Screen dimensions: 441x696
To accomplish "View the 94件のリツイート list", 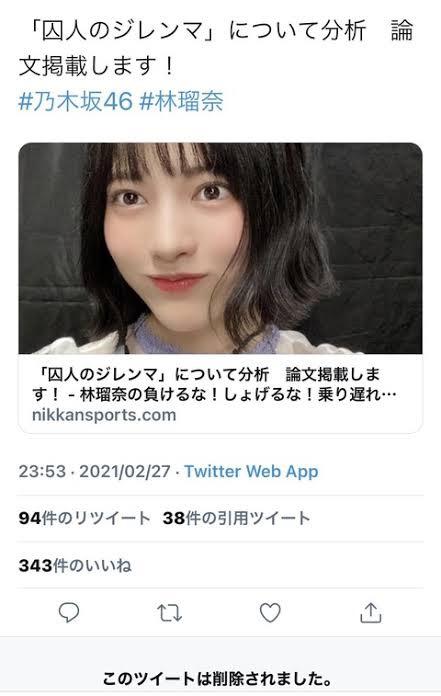I will (85, 518).
